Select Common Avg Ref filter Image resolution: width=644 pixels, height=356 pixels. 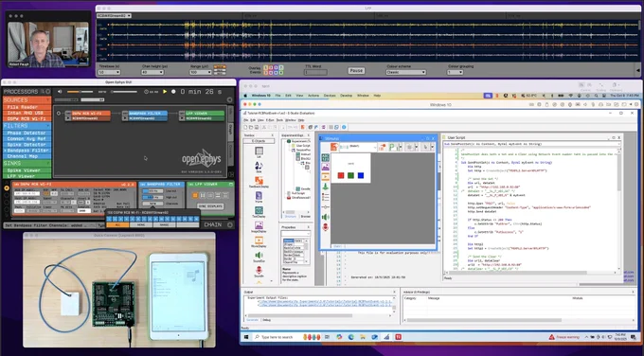[x=27, y=139]
